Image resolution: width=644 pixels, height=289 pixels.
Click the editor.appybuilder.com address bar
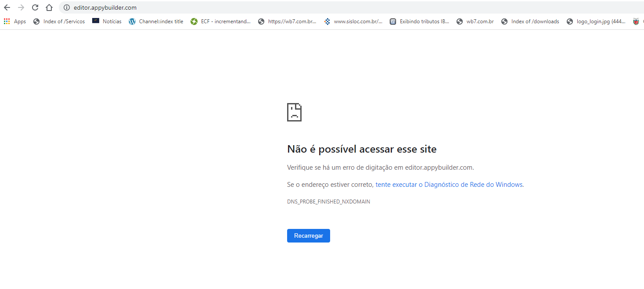coord(351,7)
